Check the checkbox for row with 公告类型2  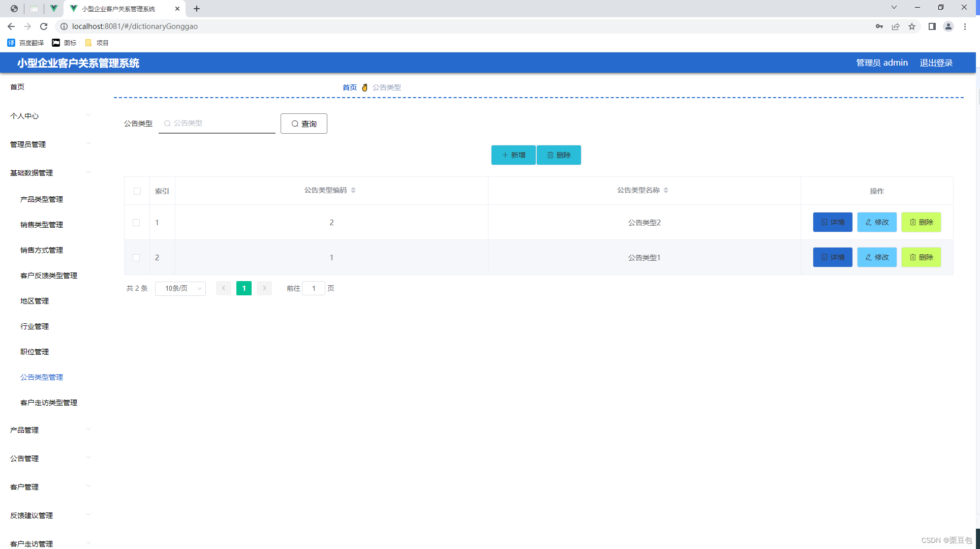tap(136, 222)
